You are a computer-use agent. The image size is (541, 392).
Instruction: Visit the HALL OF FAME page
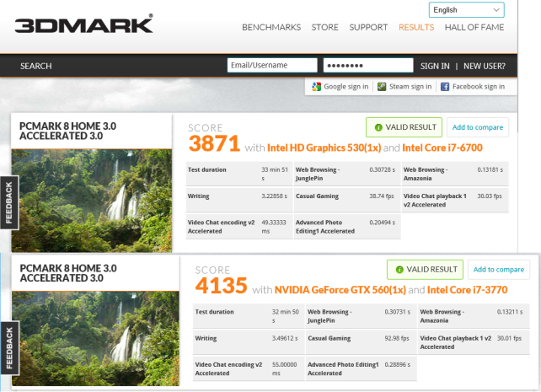coord(474,27)
